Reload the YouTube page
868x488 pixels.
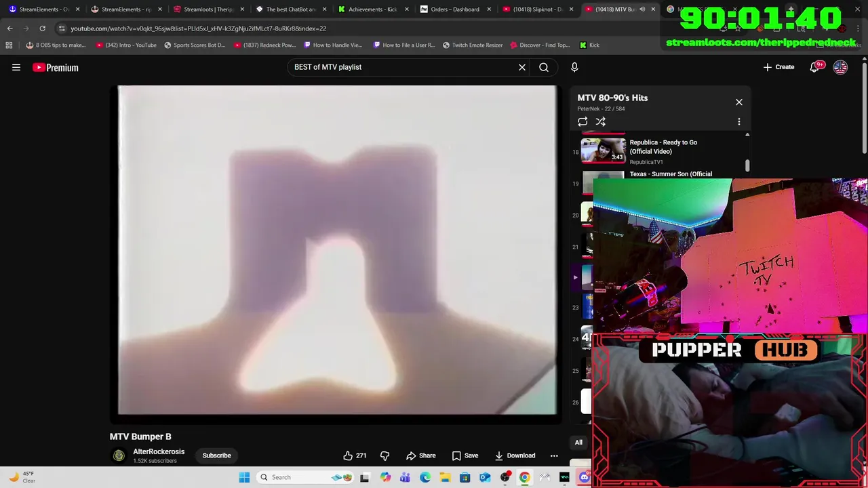42,28
